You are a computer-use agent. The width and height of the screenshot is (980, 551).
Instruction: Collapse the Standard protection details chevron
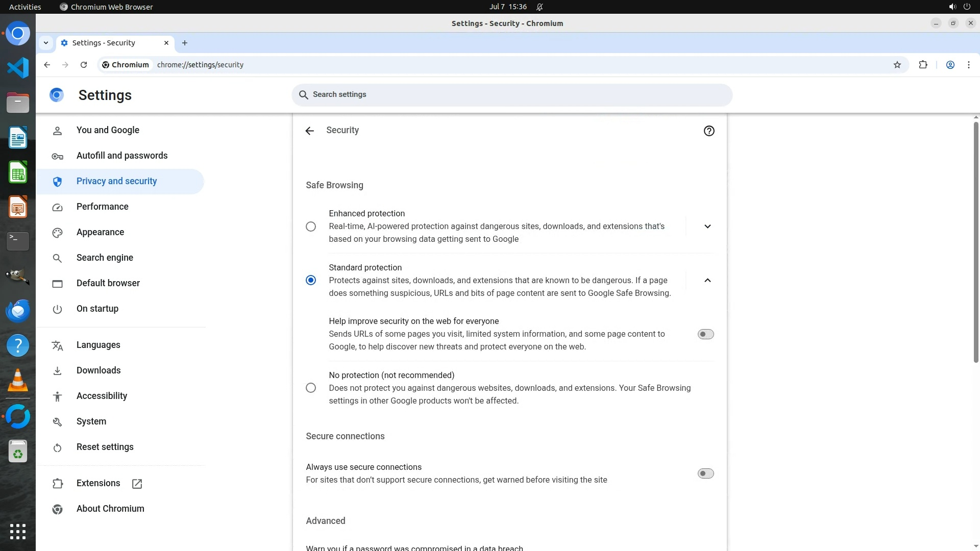pos(707,280)
